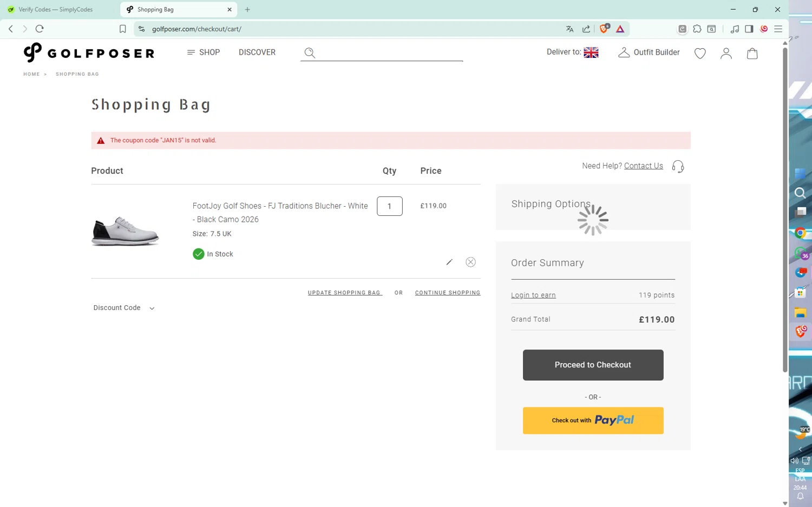
Task: Click the search magnifier icon
Action: (x=310, y=52)
